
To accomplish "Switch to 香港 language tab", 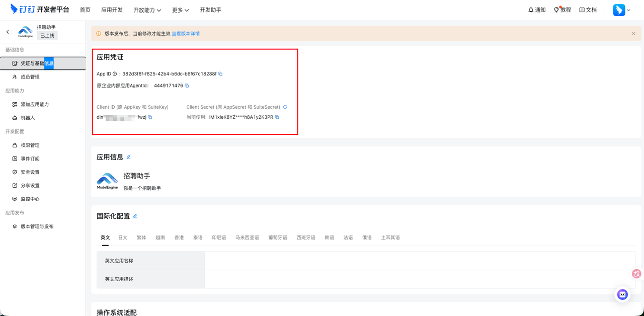I will click(179, 238).
